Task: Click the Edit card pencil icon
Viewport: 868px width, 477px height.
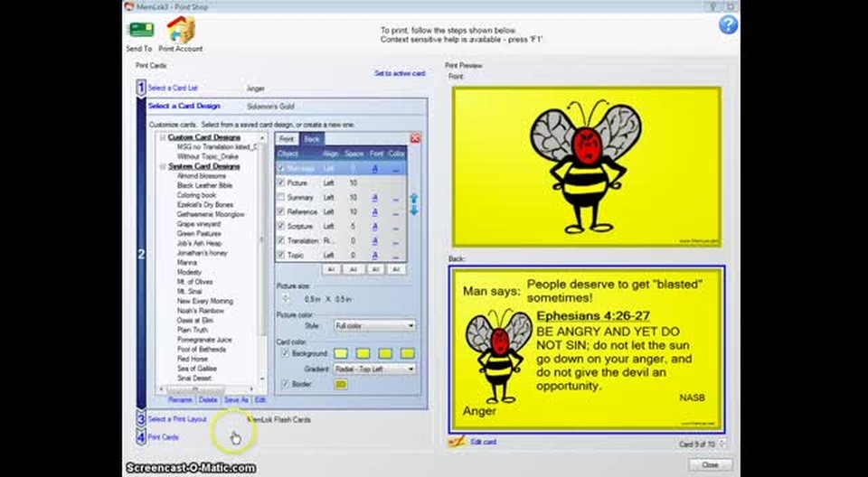Action: pyautogui.click(x=457, y=442)
